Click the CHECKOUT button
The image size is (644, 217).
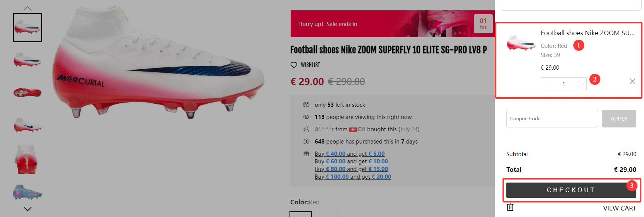click(571, 190)
